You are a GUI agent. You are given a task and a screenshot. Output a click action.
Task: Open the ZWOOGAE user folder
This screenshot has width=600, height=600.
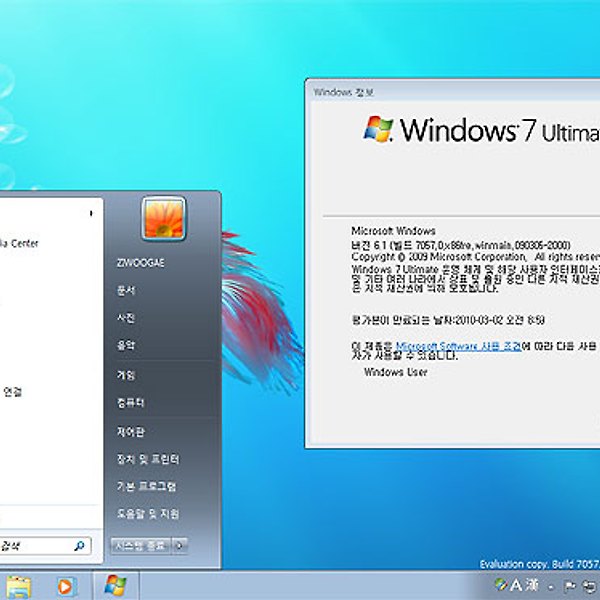click(140, 263)
